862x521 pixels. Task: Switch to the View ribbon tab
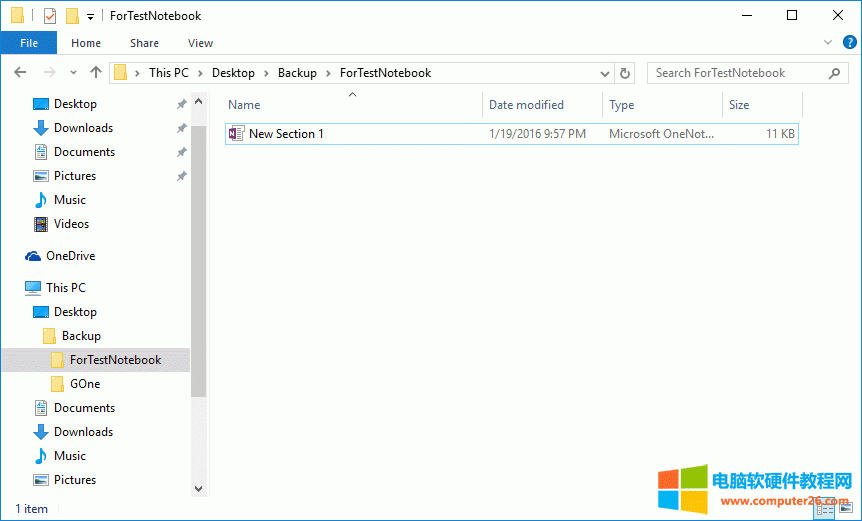click(x=200, y=43)
